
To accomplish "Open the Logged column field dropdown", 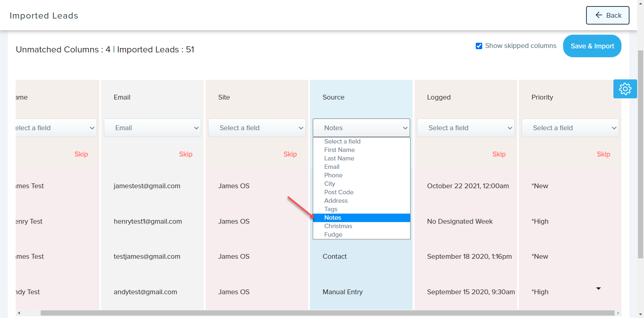I will coord(466,128).
